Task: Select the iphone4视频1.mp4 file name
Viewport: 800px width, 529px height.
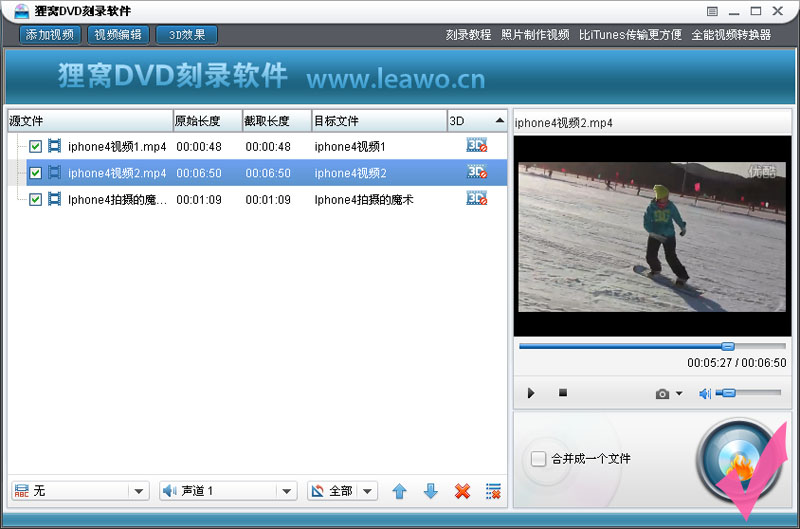Action: (117, 147)
